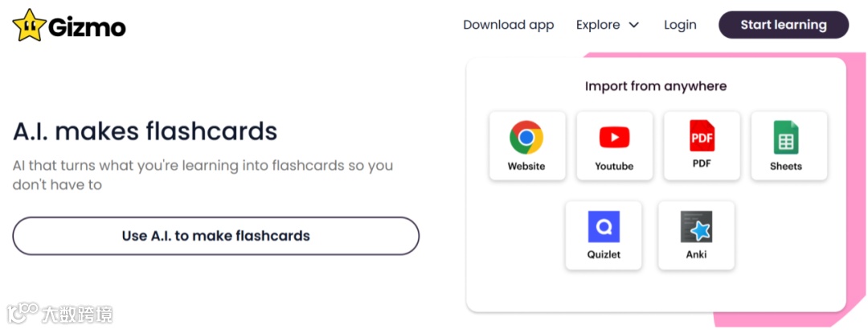Click Use A.I. to make flashcards
This screenshot has height=330, width=868.
tap(215, 236)
